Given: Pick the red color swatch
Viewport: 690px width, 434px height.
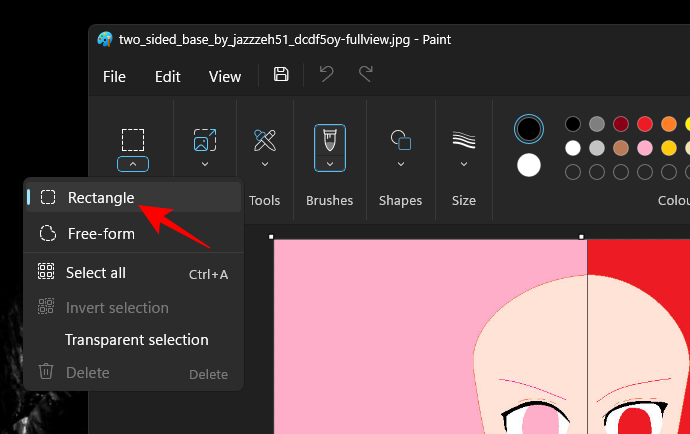Looking at the screenshot, I should click(645, 124).
